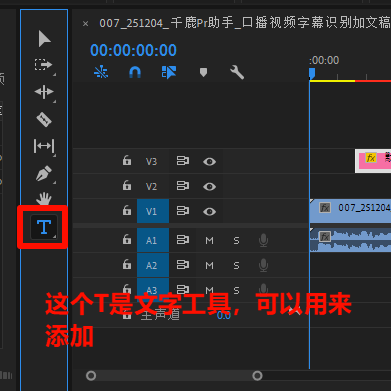Toggle V1 track targeting
391x391 pixels.
click(153, 211)
